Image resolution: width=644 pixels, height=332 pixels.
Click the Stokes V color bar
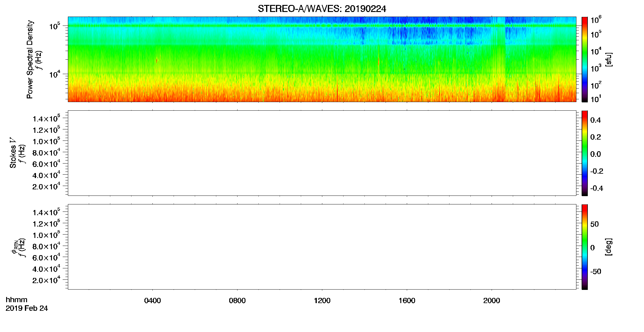coord(585,153)
